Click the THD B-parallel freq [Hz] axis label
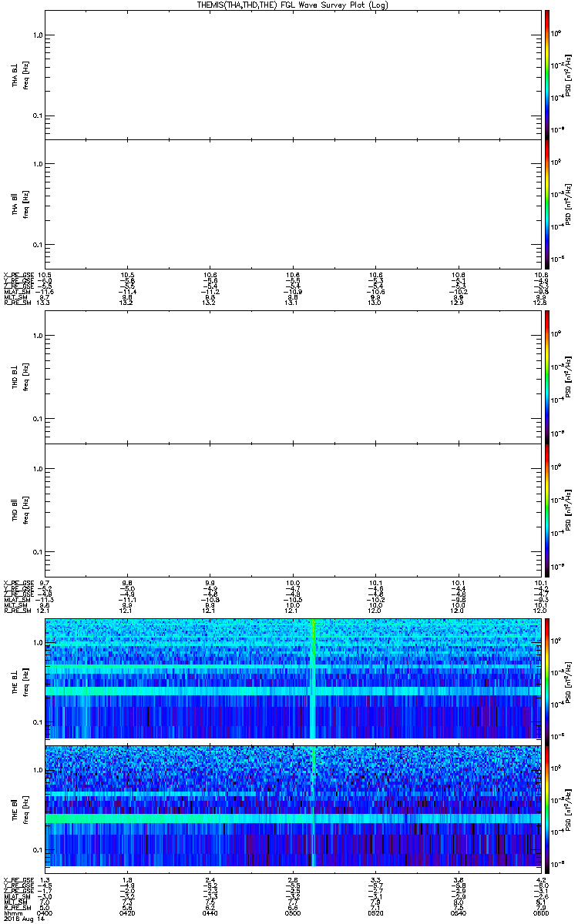This screenshot has width=578, height=924. 25,509
